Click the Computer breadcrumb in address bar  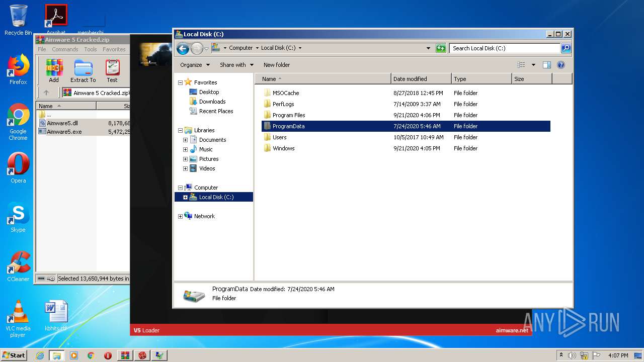click(241, 48)
